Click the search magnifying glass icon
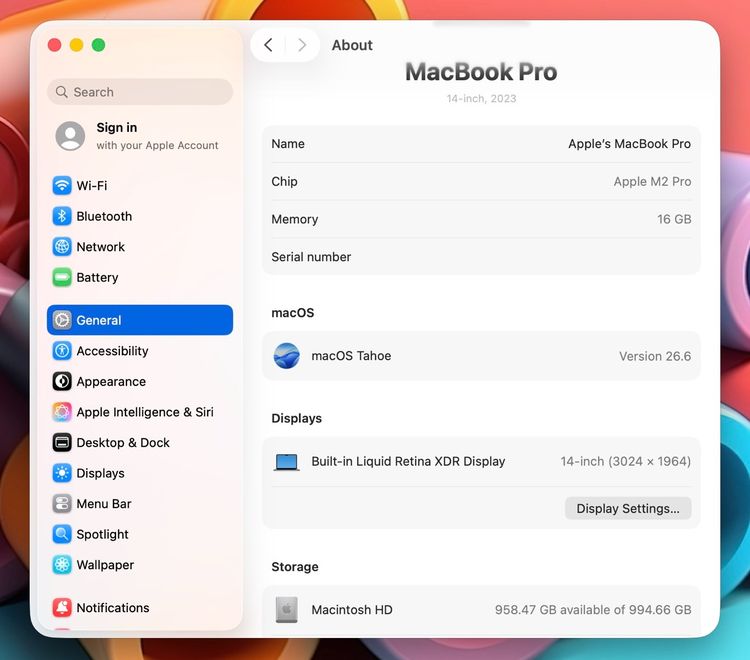 [61, 92]
